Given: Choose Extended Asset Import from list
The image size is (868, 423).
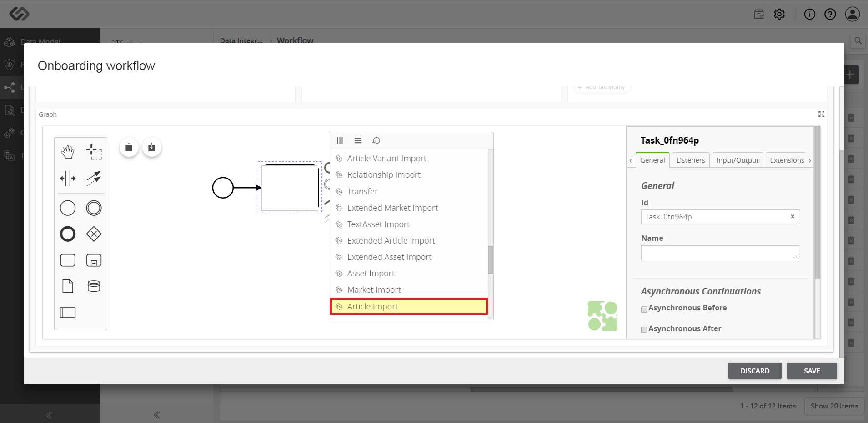Looking at the screenshot, I should 409,257.
